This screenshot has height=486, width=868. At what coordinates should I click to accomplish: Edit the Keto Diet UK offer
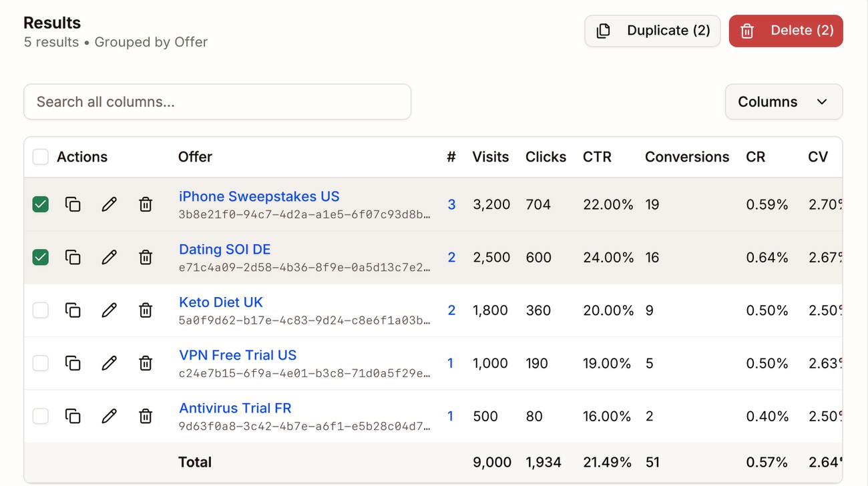pos(109,310)
